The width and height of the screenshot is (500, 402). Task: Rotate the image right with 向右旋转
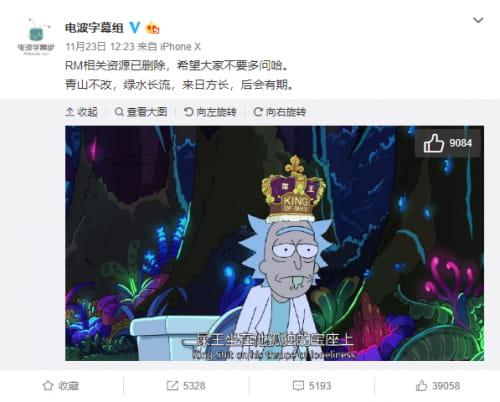point(280,112)
